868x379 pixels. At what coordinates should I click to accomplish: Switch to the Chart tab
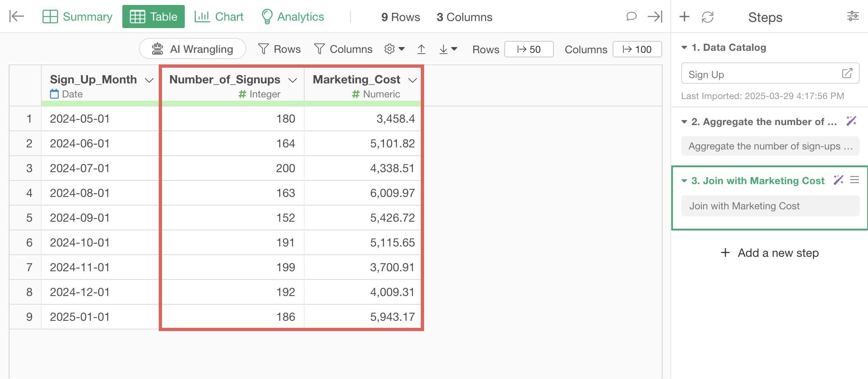pyautogui.click(x=219, y=17)
